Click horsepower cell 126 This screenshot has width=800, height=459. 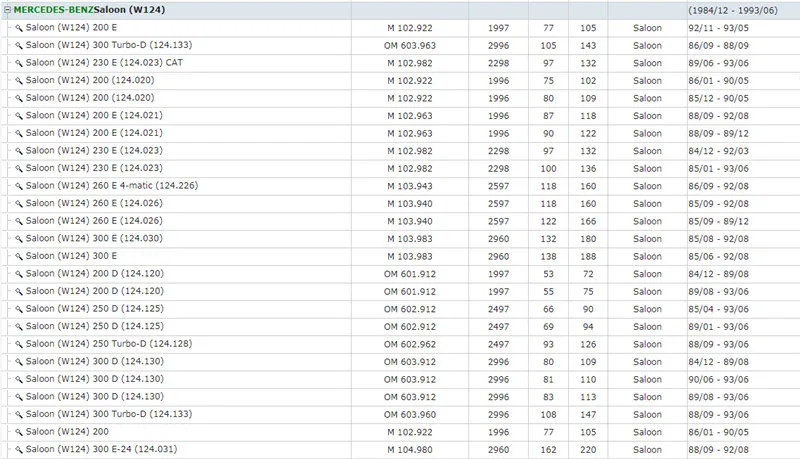(x=588, y=345)
